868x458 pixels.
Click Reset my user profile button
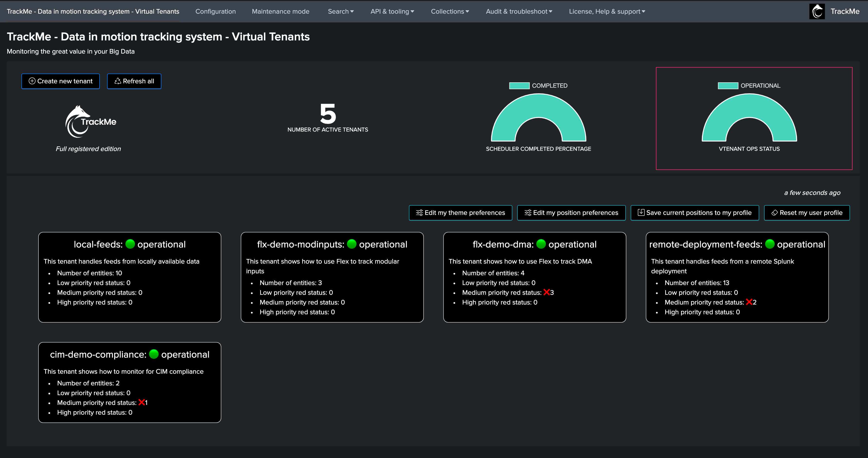(x=807, y=212)
